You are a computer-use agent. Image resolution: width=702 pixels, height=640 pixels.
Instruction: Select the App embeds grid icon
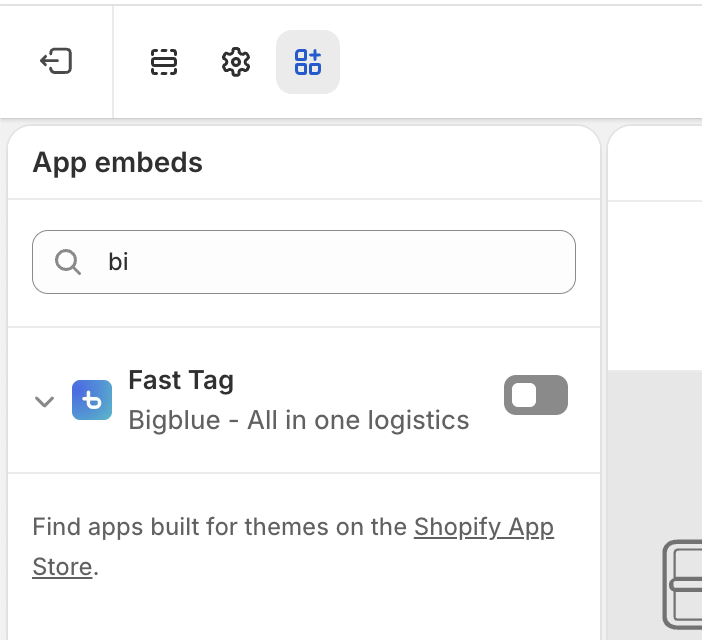tap(308, 62)
